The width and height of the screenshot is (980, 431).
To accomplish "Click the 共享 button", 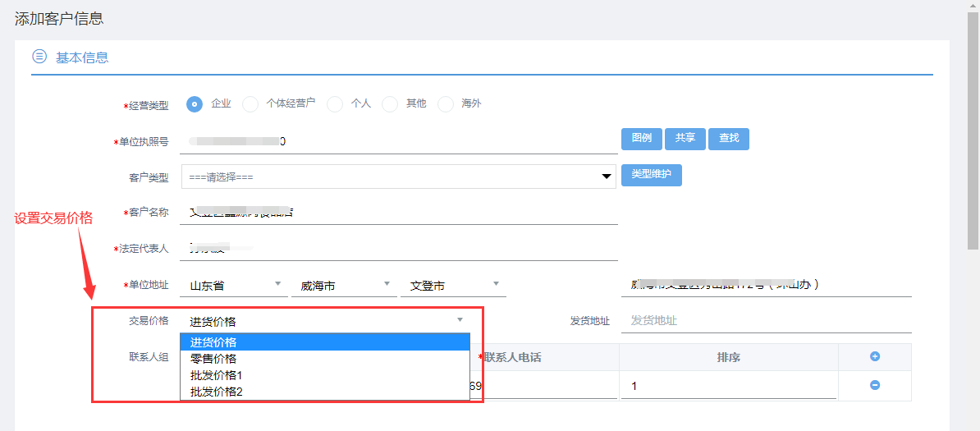I will (x=685, y=139).
